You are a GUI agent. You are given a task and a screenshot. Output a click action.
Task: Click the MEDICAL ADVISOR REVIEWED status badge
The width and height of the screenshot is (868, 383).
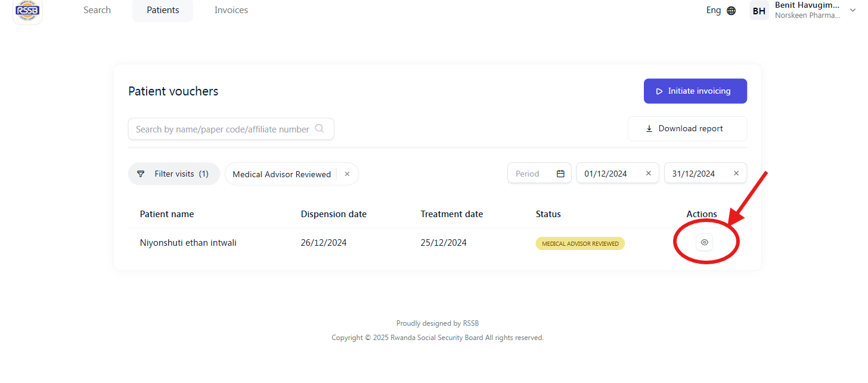click(580, 243)
